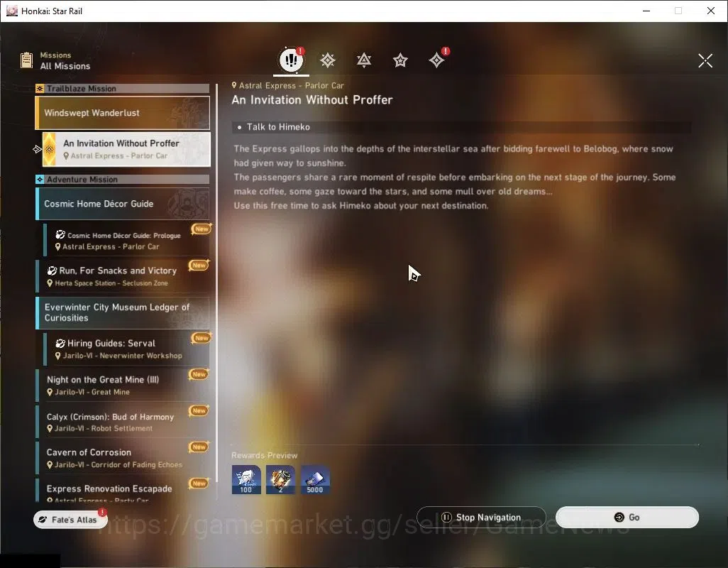The height and width of the screenshot is (568, 728).
Task: Select Run, For Snacks and Victory mission
Action: tap(123, 276)
